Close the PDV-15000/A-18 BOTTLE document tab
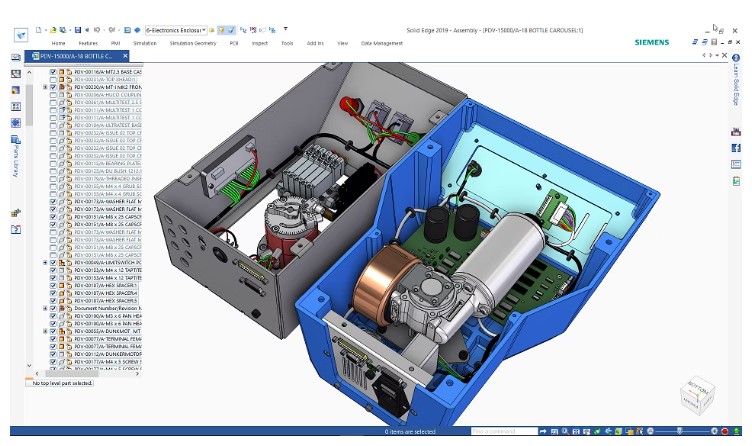The height and width of the screenshot is (446, 752). pyautogui.click(x=125, y=56)
